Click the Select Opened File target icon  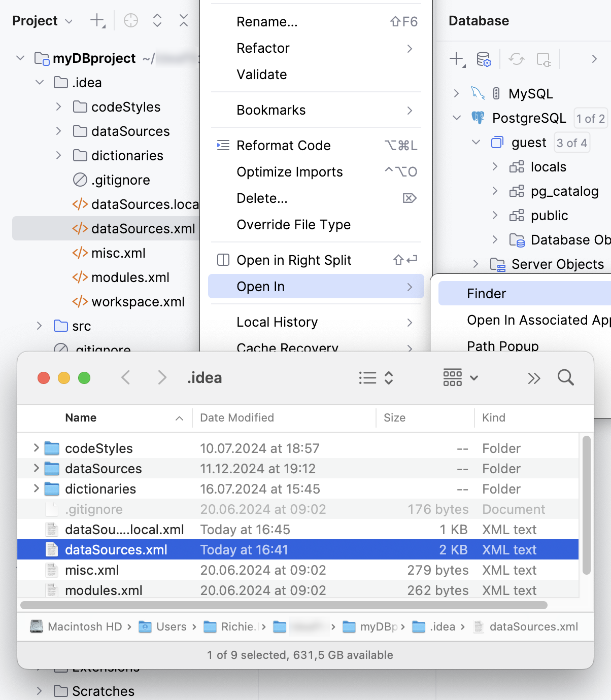[x=130, y=21]
